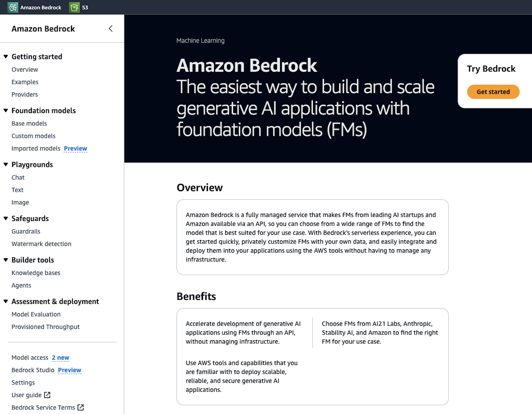Click the 'fully managed service' overview paragraph
This screenshot has width=532, height=414.
(x=311, y=237)
